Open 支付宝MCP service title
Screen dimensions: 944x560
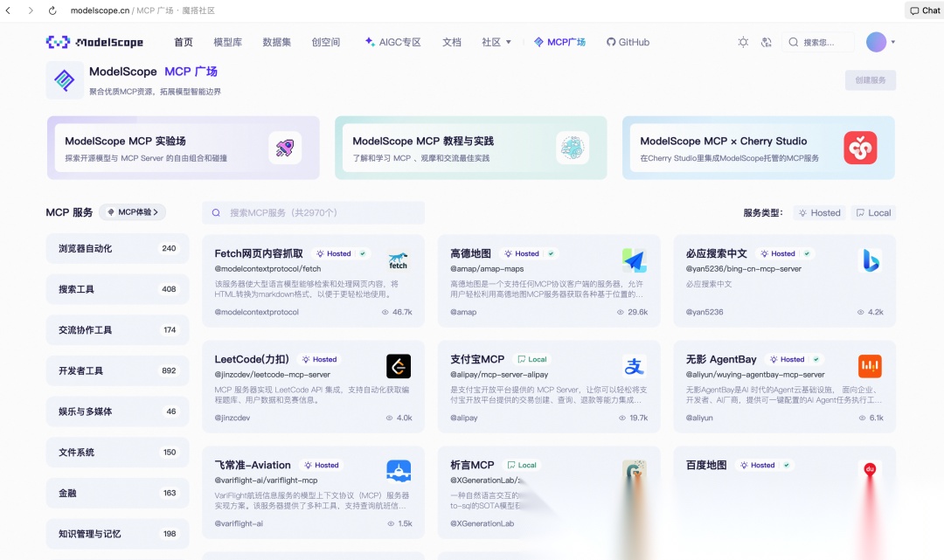pyautogui.click(x=477, y=360)
